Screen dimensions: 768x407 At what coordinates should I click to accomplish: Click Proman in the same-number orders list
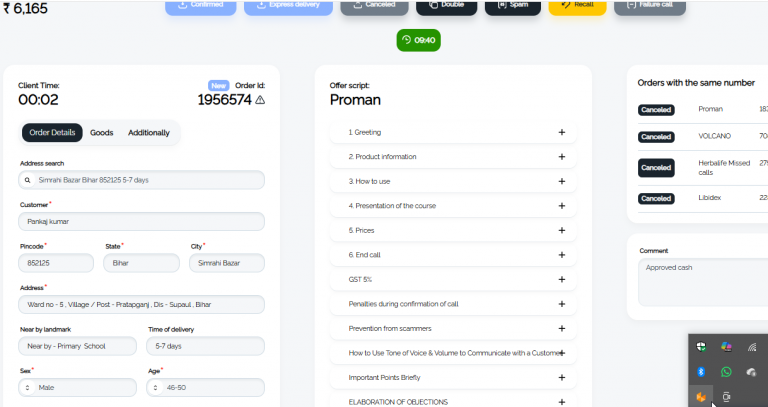tap(710, 109)
